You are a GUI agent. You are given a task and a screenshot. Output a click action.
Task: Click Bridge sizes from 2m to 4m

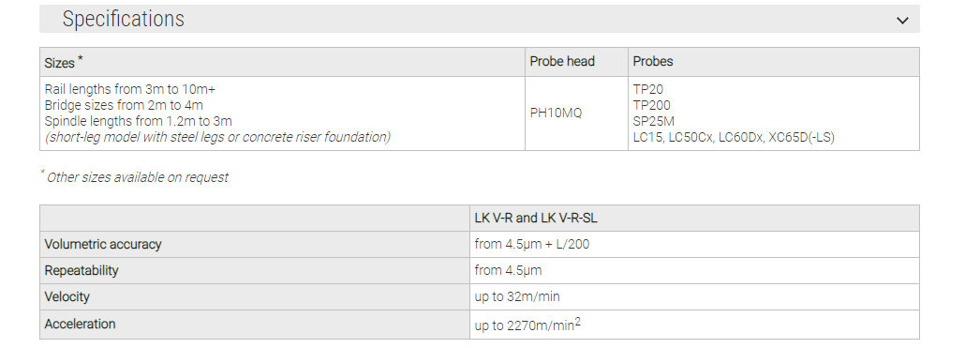tap(124, 105)
